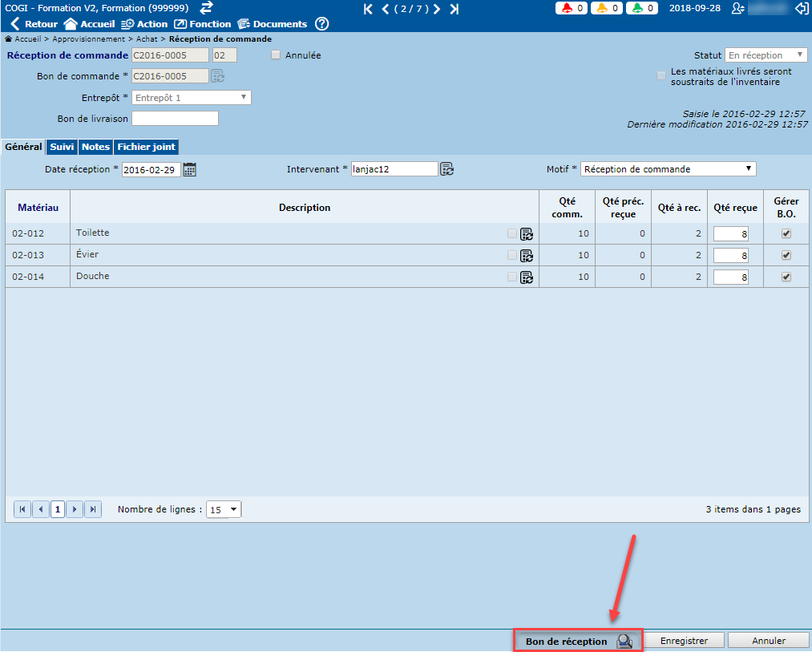Screen dimensions: 812x652
Task: Switch to the Suivi tab
Action: (62, 147)
